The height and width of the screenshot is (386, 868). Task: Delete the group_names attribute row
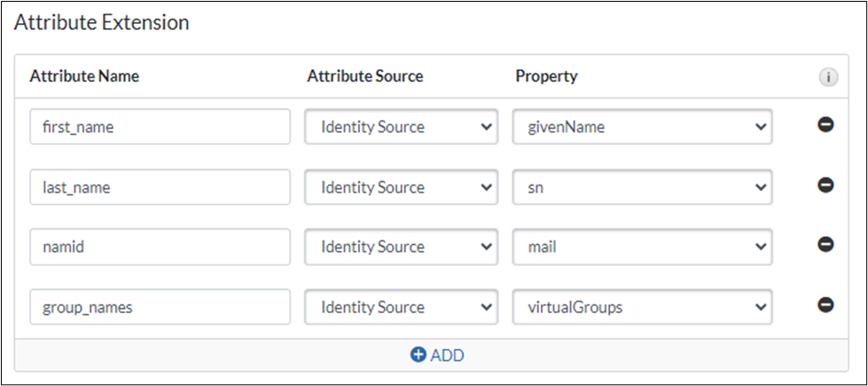825,306
